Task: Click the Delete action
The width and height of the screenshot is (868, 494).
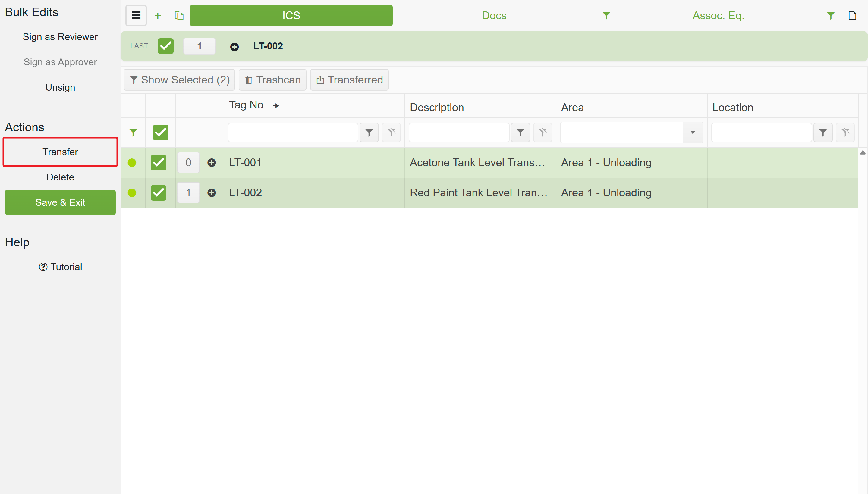Action: 60,177
